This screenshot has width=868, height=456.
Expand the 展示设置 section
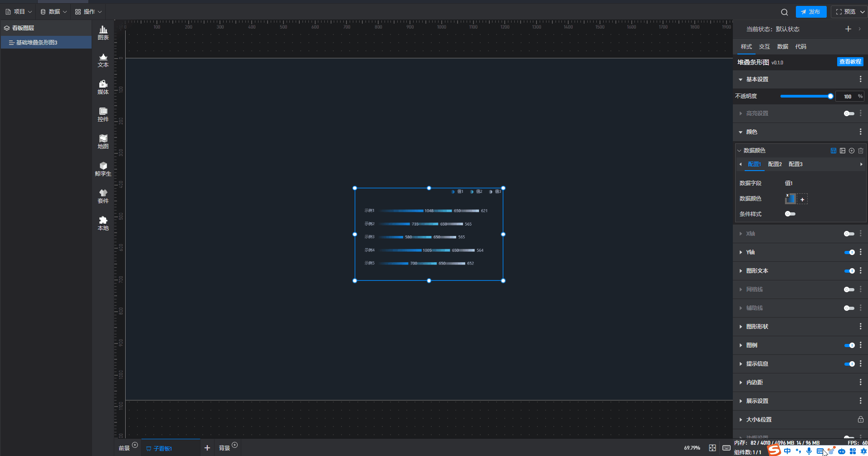pyautogui.click(x=741, y=401)
